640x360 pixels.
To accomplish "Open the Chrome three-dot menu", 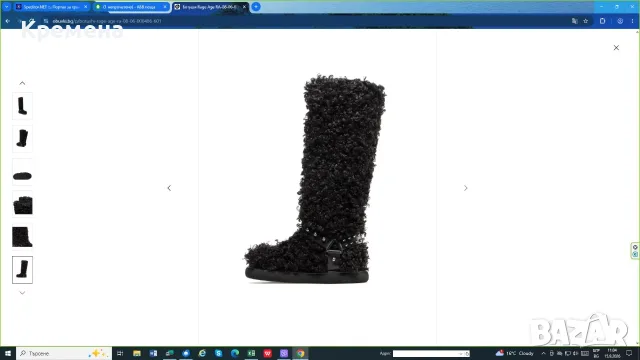I will pyautogui.click(x=632, y=21).
